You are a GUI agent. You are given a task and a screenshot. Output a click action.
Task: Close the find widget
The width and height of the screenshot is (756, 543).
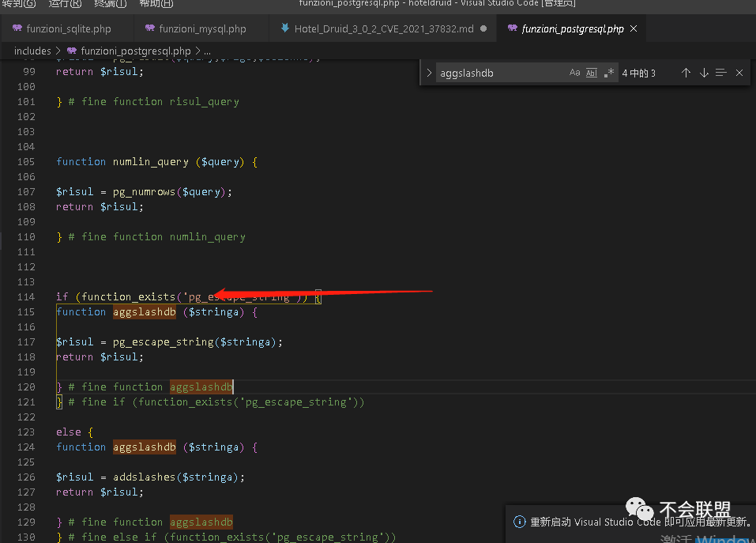pyautogui.click(x=739, y=73)
